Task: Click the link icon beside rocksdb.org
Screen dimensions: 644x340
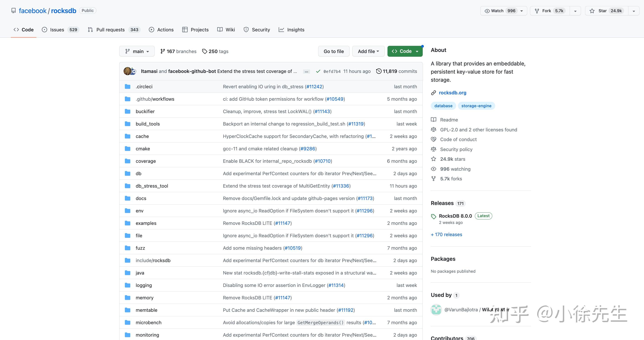Action: point(434,93)
